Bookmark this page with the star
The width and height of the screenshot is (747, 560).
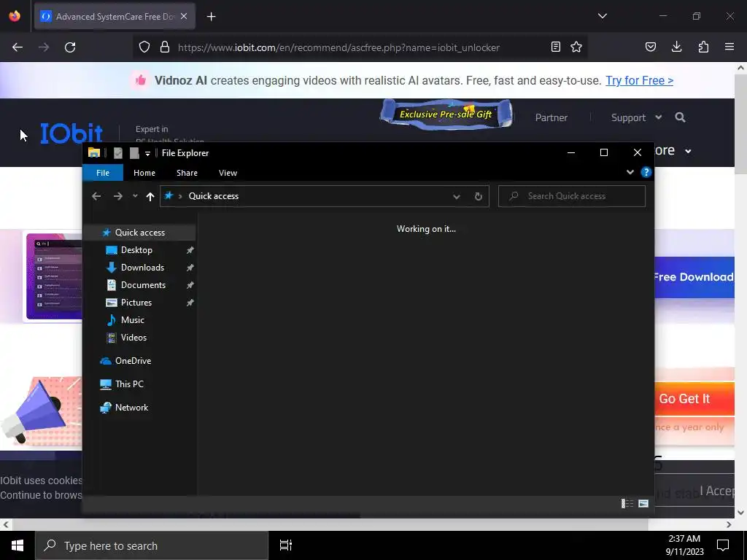[x=576, y=47]
